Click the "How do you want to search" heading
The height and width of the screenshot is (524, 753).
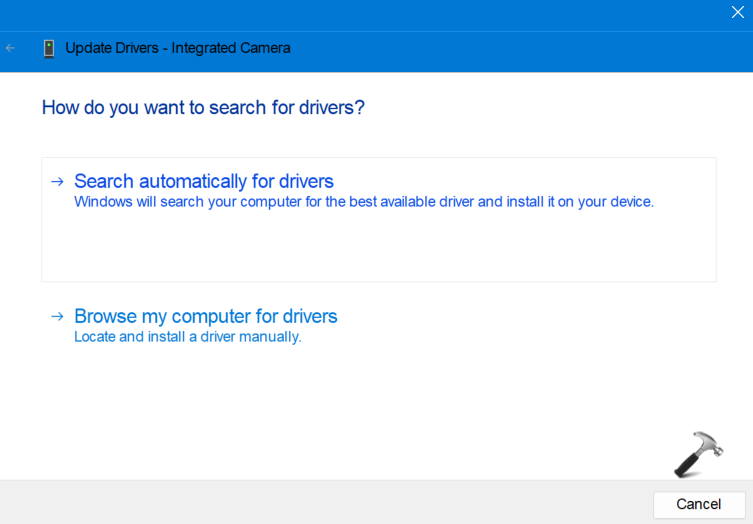[203, 107]
